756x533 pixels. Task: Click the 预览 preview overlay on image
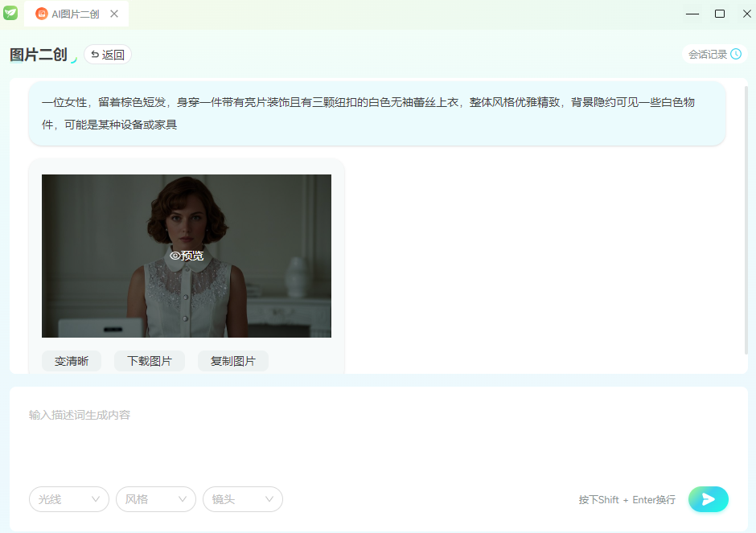(187, 256)
